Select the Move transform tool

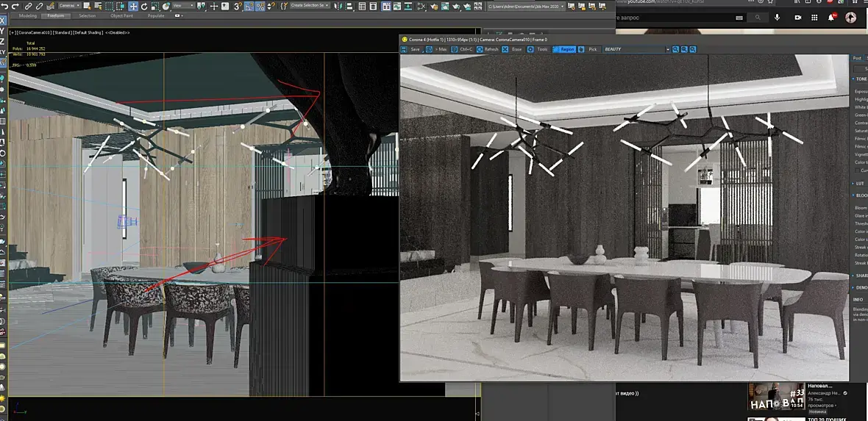coord(133,6)
